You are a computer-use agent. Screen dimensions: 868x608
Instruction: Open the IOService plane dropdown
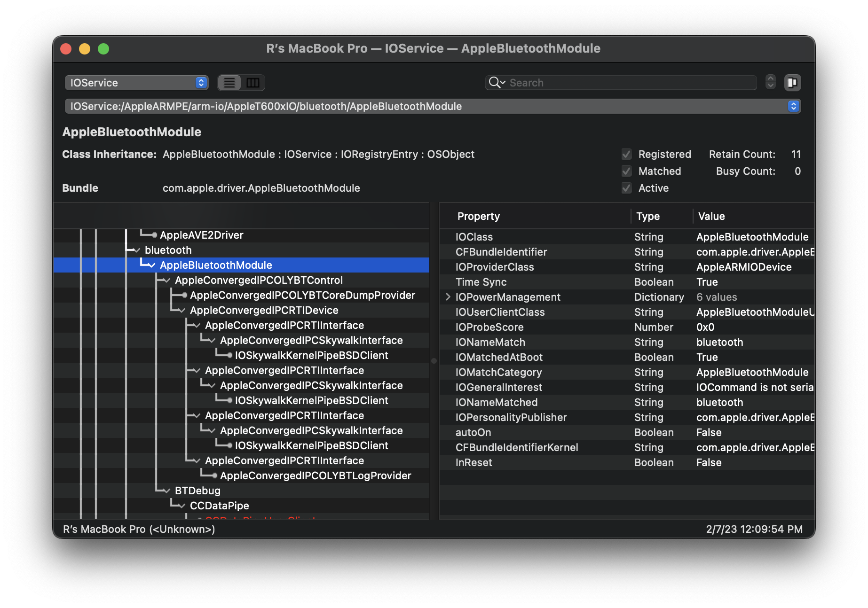click(x=136, y=83)
